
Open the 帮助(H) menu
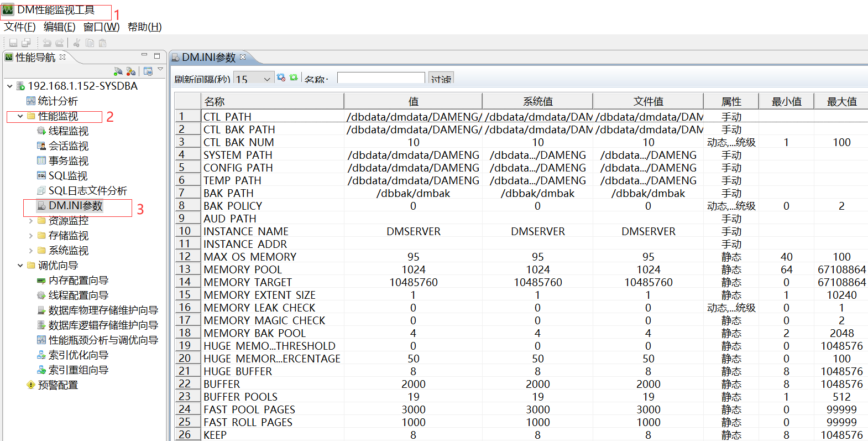tap(144, 27)
